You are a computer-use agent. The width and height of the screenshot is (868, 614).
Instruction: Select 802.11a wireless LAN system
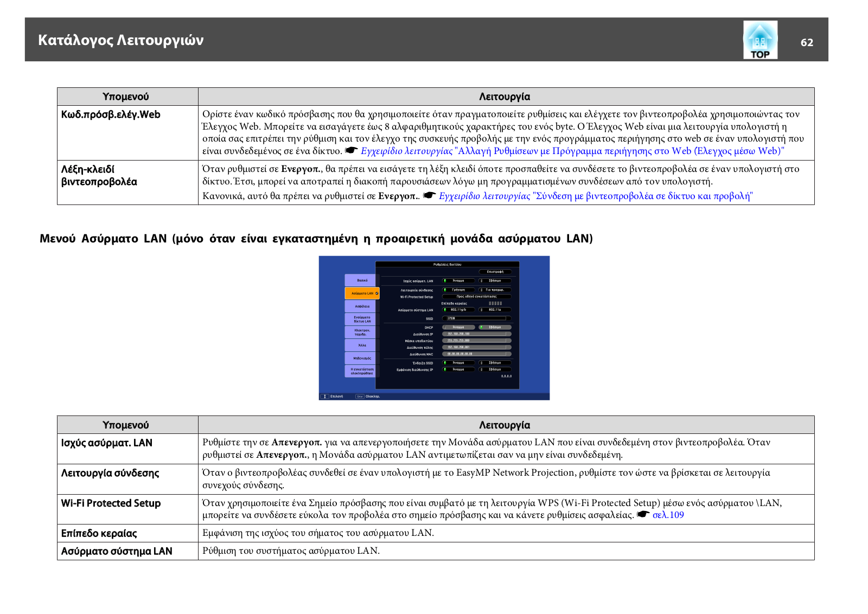495,310
